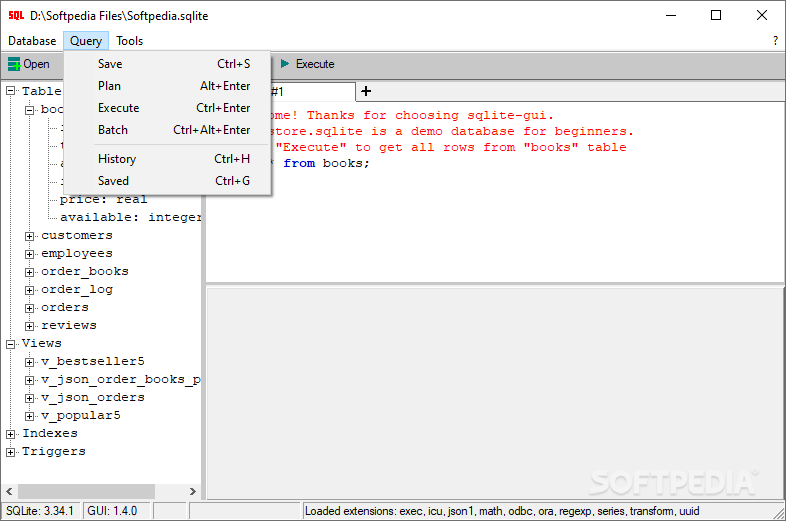This screenshot has width=786, height=521.
Task: Open Saved queries from the Query menu
Action: 167,181
